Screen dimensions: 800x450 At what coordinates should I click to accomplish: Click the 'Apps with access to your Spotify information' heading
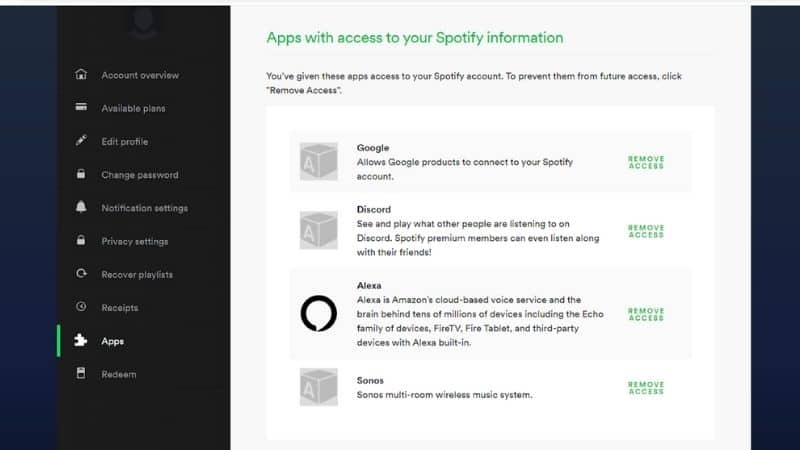(x=415, y=38)
